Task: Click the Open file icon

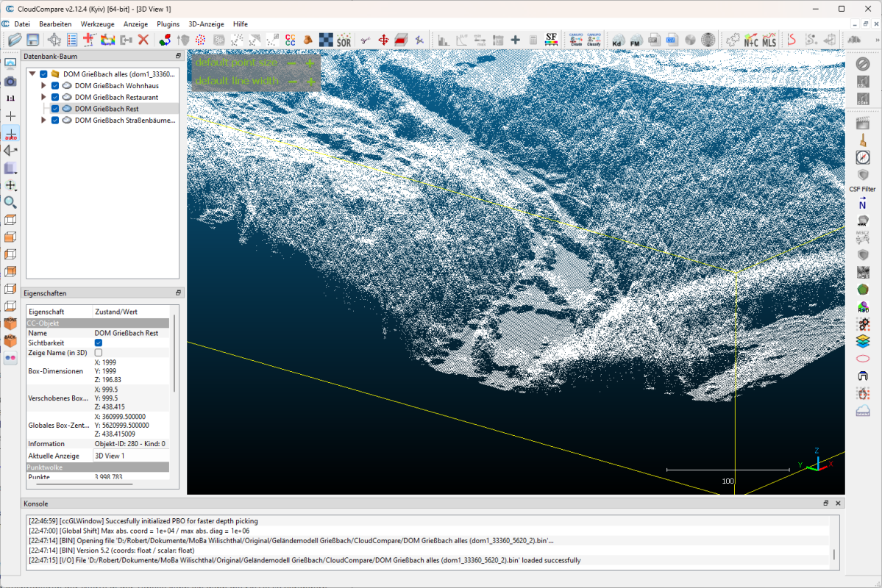Action: click(13, 40)
